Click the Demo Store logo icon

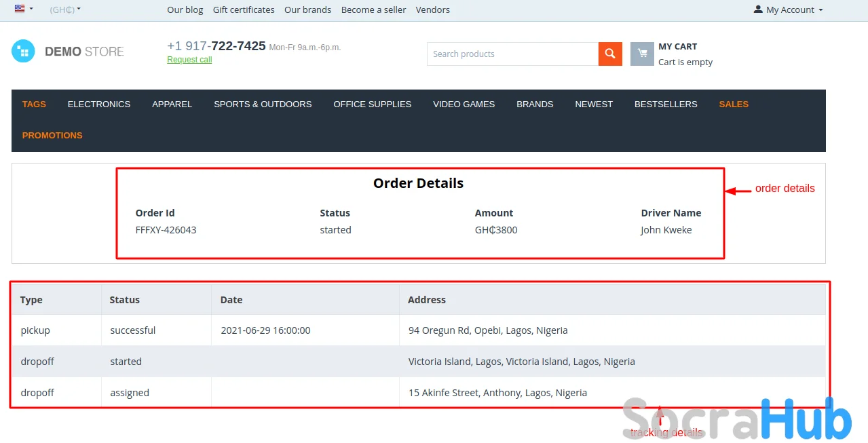(x=23, y=51)
